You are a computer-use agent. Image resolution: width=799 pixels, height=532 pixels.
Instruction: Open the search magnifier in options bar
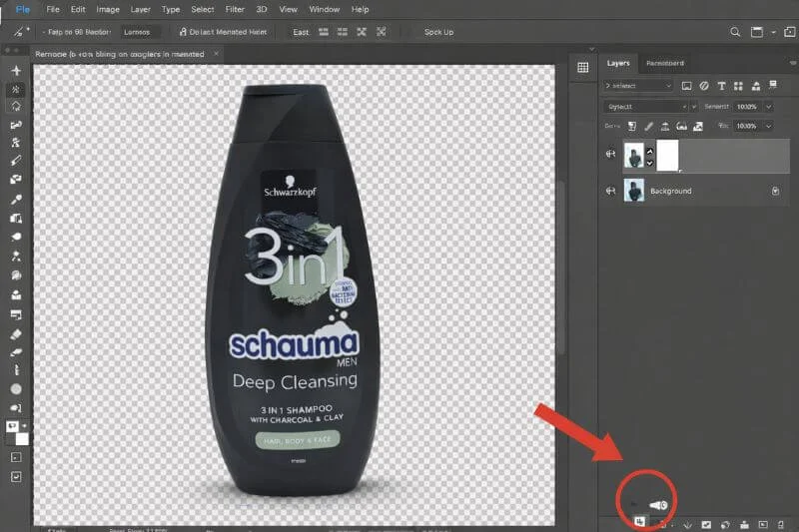(735, 32)
